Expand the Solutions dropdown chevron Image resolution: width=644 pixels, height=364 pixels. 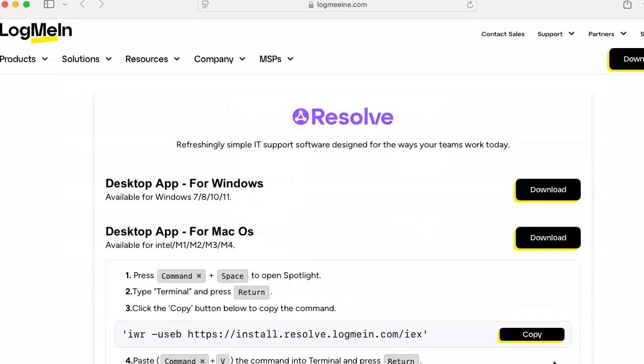[x=109, y=59]
